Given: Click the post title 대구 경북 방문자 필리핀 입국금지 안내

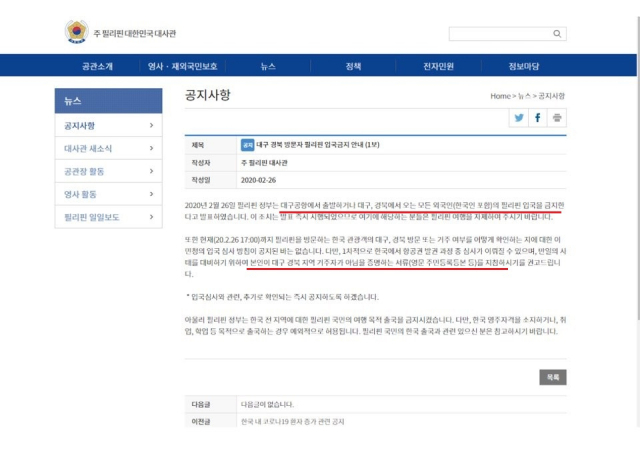Looking at the screenshot, I should tap(318, 145).
